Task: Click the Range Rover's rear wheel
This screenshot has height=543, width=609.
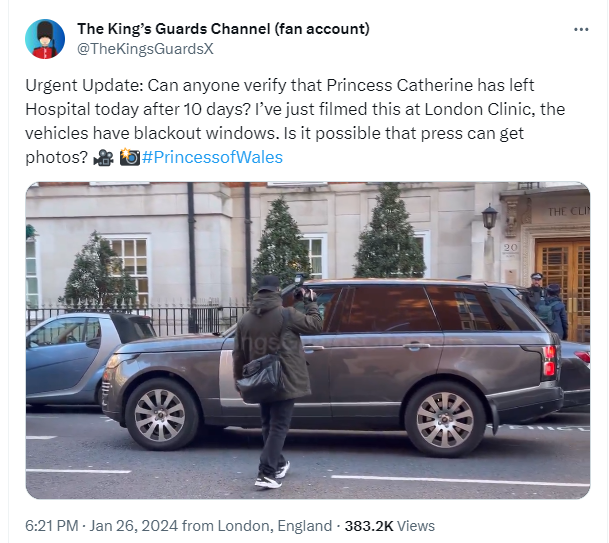Action: pos(162,412)
